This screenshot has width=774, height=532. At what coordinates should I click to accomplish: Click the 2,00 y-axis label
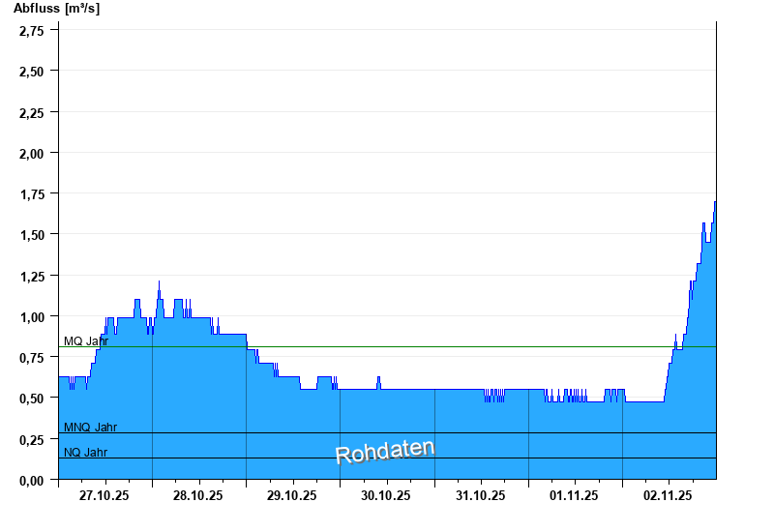click(32, 154)
